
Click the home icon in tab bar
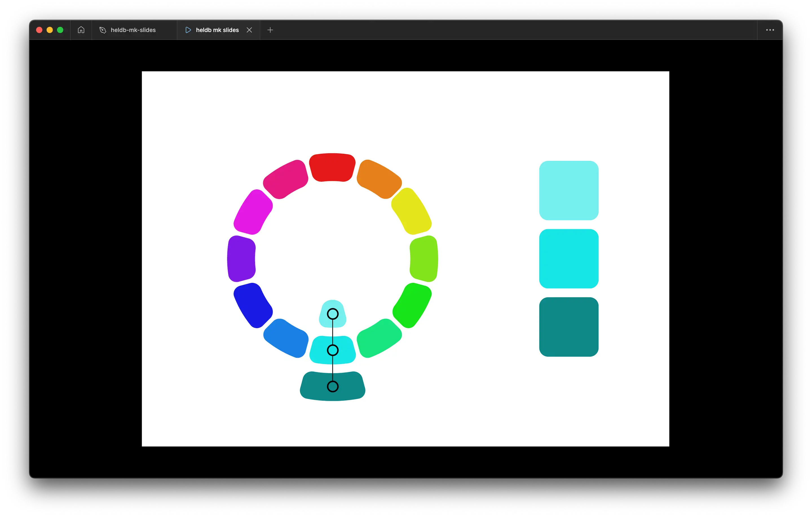[81, 30]
